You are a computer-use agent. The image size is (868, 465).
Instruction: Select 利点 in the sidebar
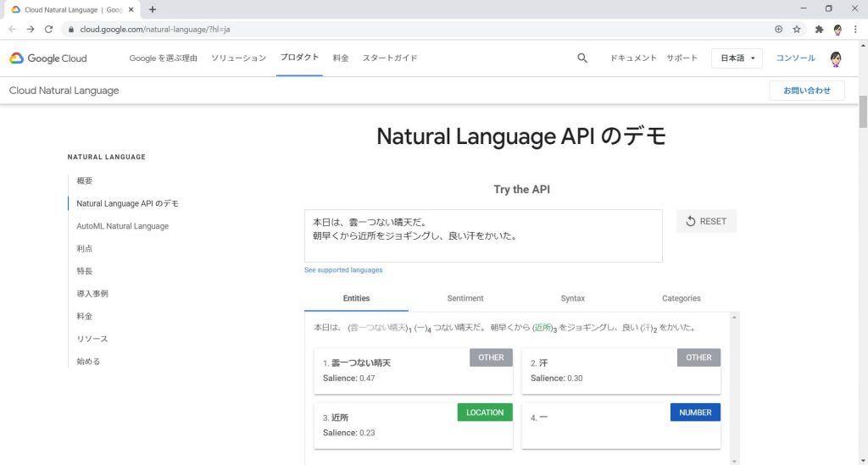85,249
